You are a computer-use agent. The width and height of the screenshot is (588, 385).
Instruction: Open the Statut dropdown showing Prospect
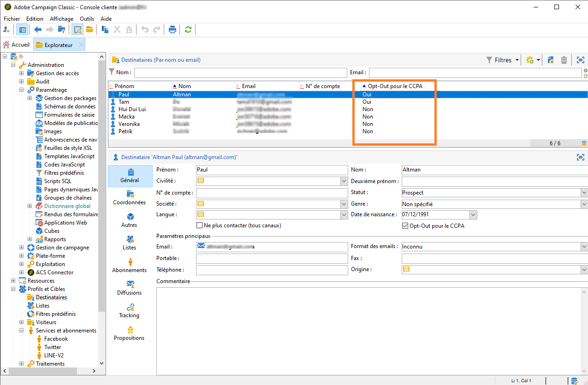coord(584,193)
